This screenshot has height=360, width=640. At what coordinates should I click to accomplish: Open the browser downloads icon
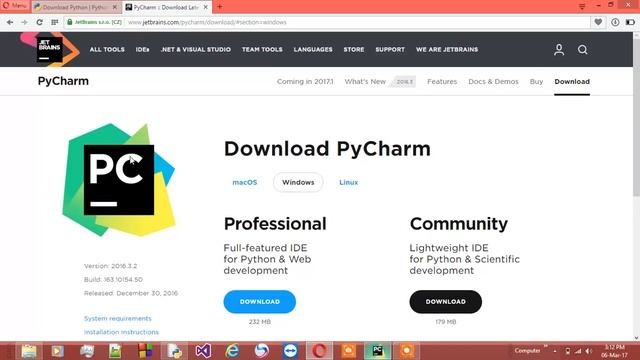tap(615, 22)
